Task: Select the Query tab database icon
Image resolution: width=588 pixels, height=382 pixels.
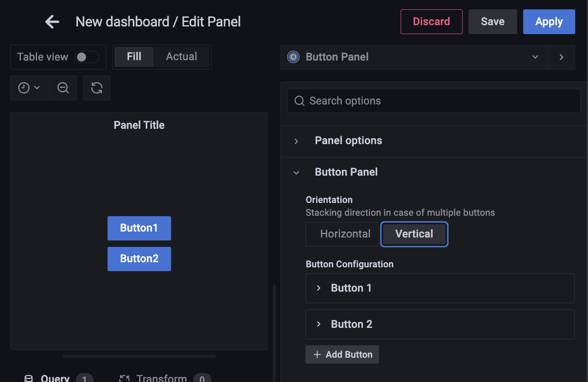Action: pos(28,378)
